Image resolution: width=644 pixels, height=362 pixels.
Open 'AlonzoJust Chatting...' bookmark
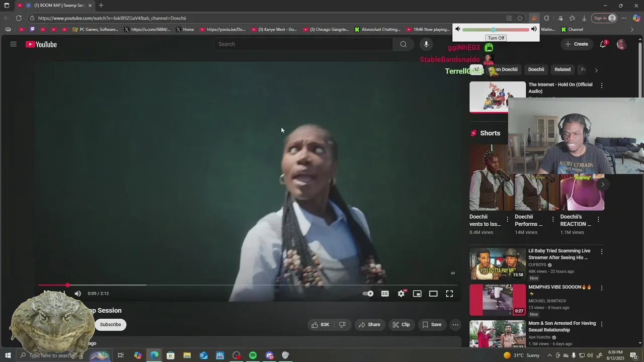(377, 30)
